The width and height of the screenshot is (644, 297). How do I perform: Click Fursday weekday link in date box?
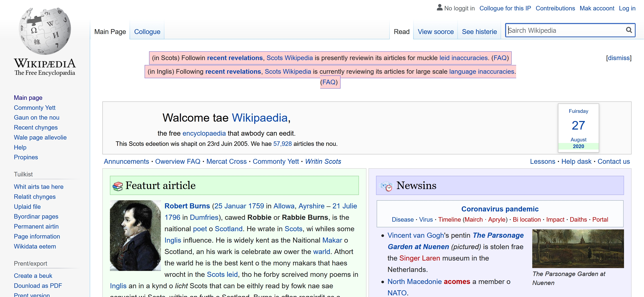click(578, 111)
